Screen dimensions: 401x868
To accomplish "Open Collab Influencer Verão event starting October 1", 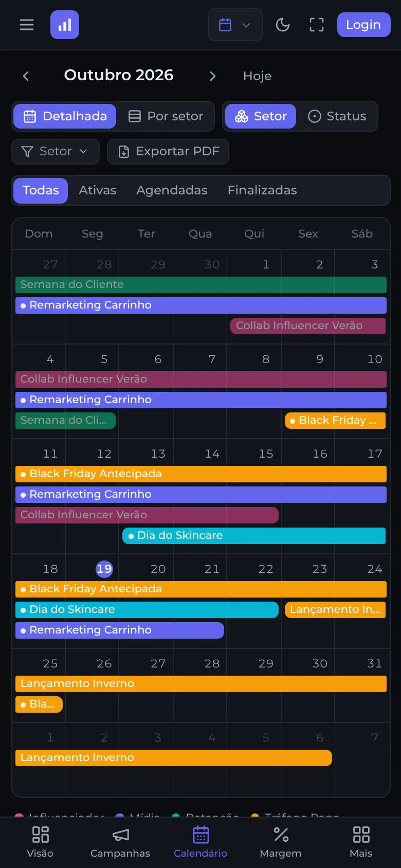I will (x=308, y=325).
